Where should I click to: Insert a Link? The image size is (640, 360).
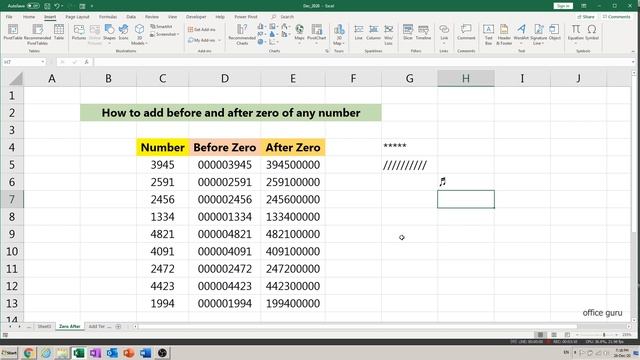point(444,33)
